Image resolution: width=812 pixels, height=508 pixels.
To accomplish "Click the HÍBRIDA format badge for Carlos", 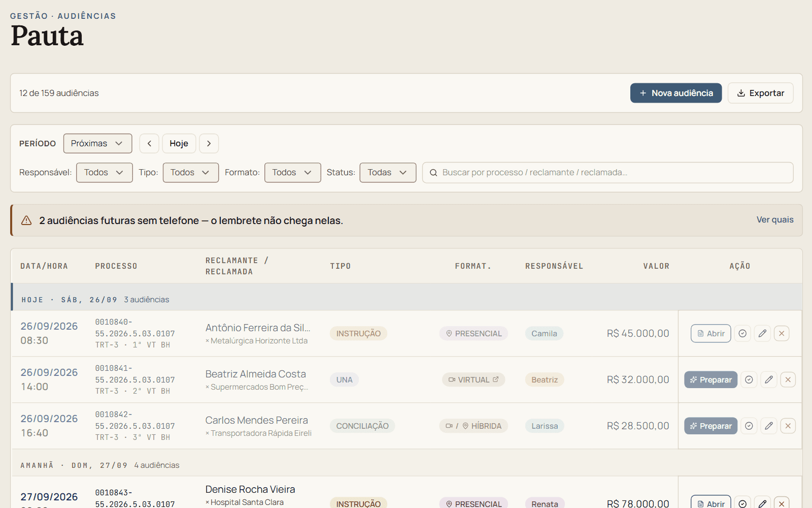I will click(x=473, y=426).
